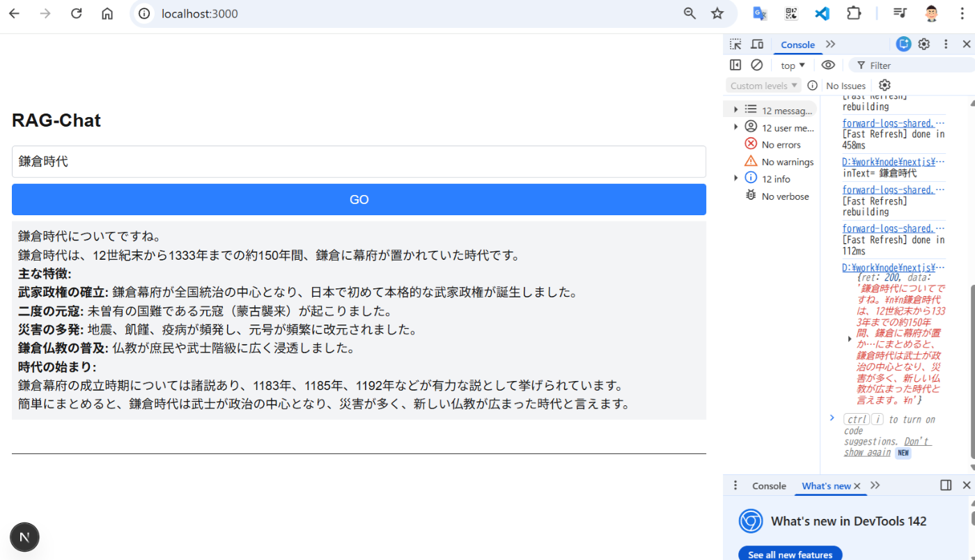Viewport: 975px width, 560px height.
Task: Clear the console with the ban icon
Action: [757, 65]
